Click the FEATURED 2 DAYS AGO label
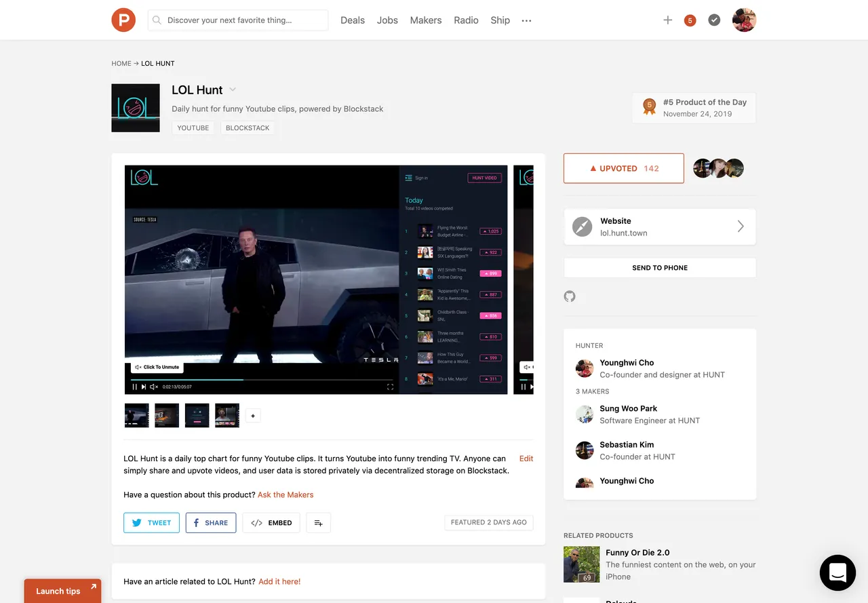 click(489, 522)
